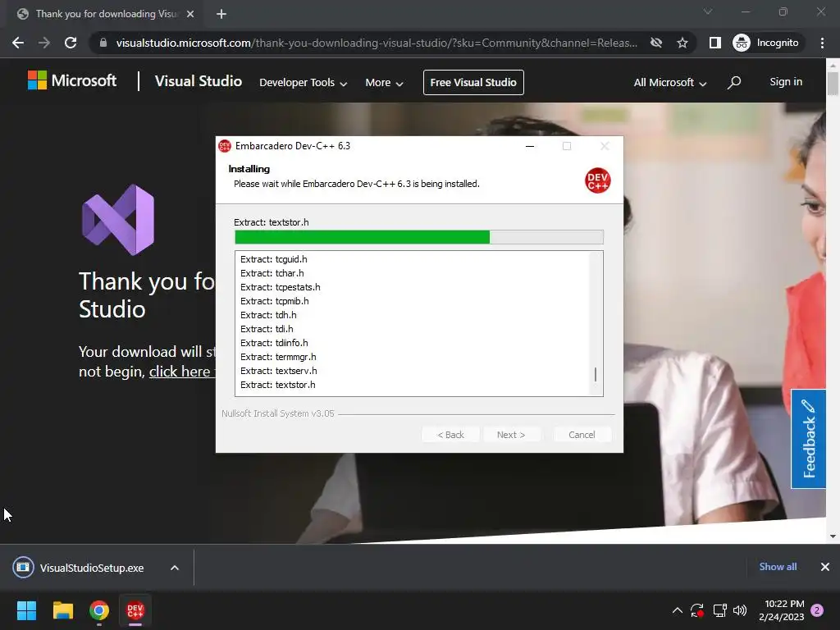Screen dimensions: 840x630
Task: Click the Visual Studio site title link
Action: (199, 81)
